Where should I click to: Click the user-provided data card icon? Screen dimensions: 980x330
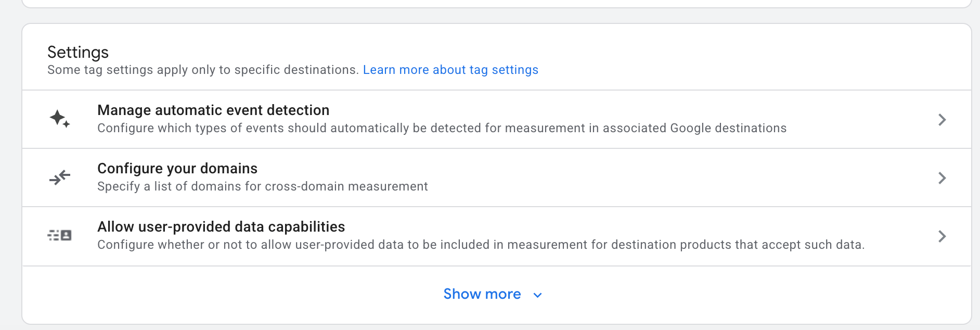(59, 235)
